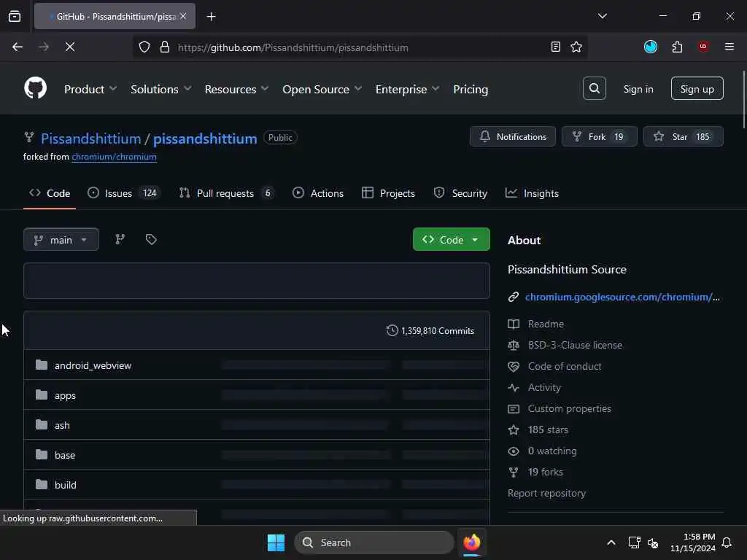
Task: Open the ash folder
Action: pos(62,425)
